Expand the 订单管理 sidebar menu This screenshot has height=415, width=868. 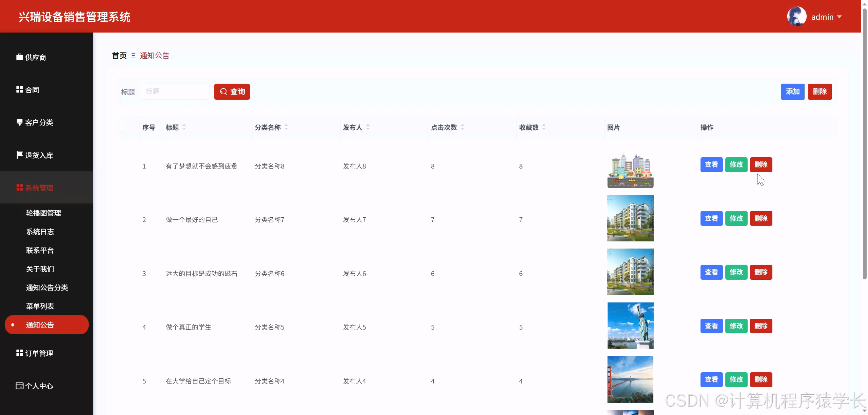(x=46, y=353)
